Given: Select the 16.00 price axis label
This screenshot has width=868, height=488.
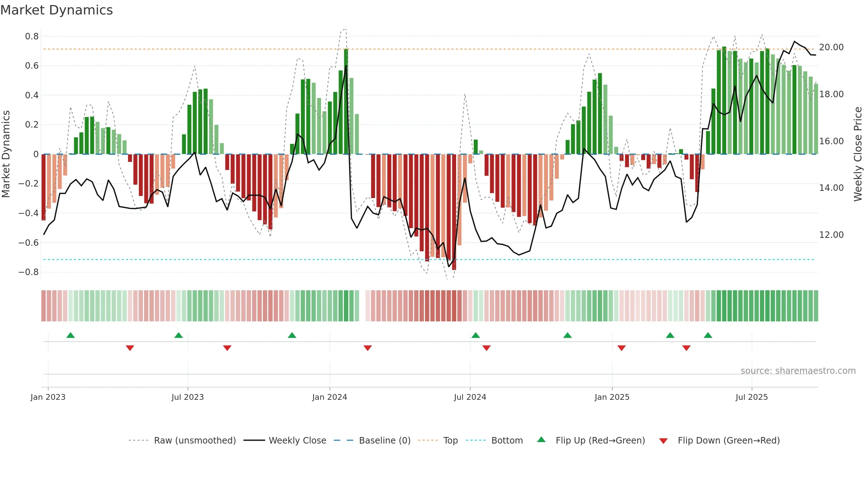Looking at the screenshot, I should click(831, 141).
